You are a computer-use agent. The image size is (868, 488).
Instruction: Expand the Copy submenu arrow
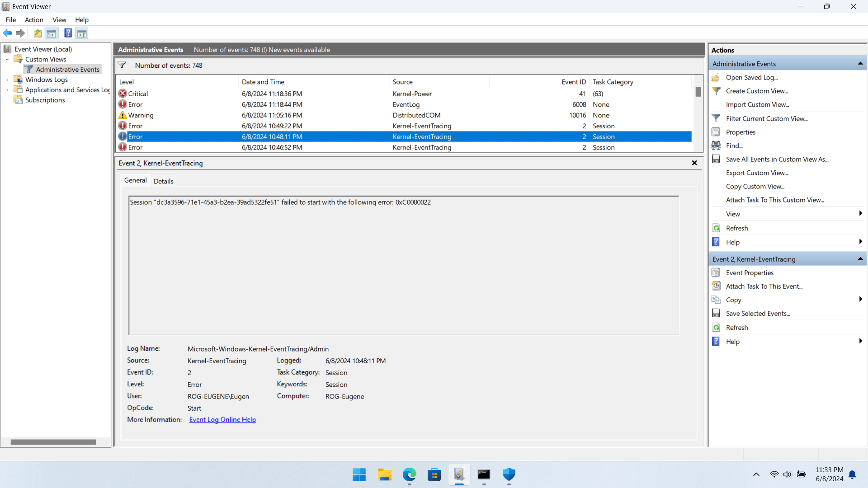coord(860,300)
